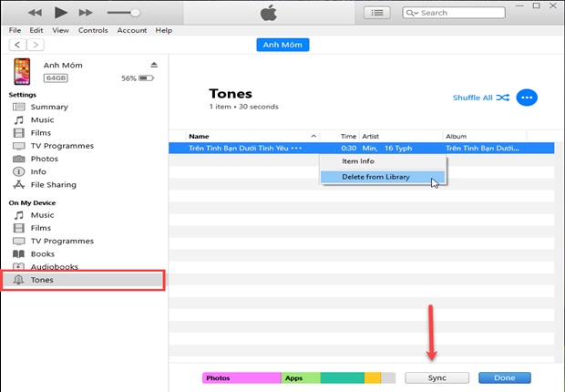
Task: Click the Play button
Action: click(x=61, y=13)
